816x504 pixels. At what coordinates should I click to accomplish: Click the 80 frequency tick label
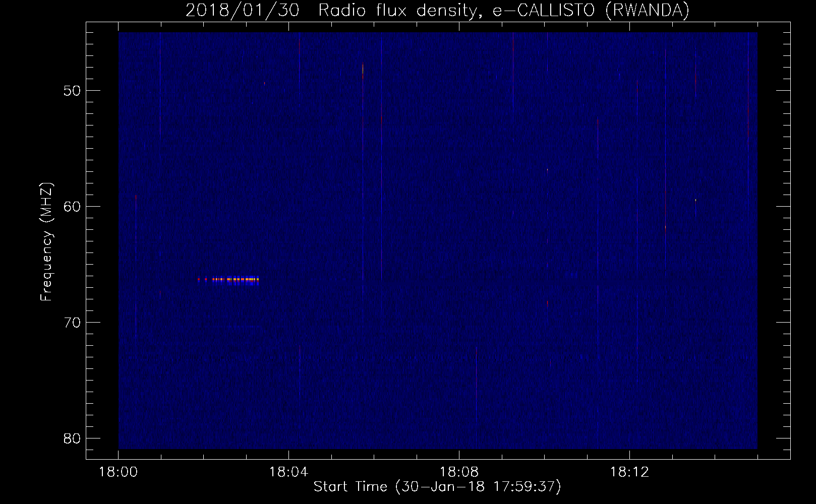73,438
